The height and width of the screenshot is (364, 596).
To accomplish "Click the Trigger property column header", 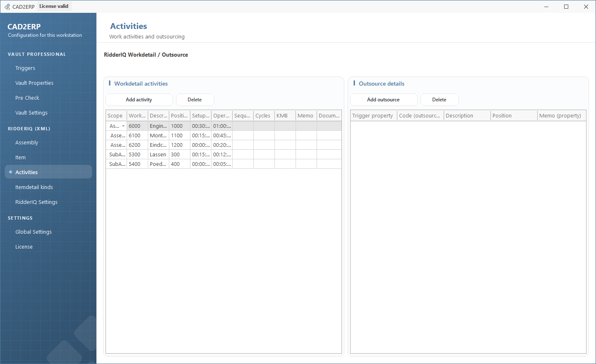I will [x=374, y=116].
